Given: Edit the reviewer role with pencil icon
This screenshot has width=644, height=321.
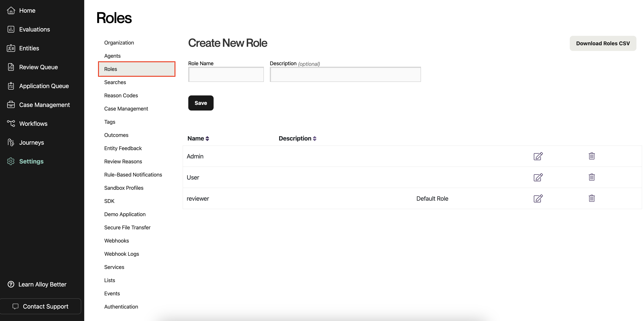Looking at the screenshot, I should point(538,199).
